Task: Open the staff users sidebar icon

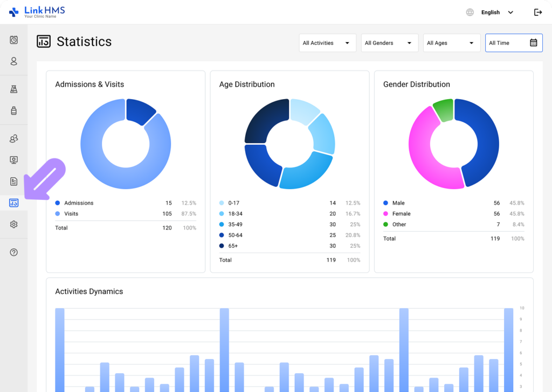Action: point(14,139)
